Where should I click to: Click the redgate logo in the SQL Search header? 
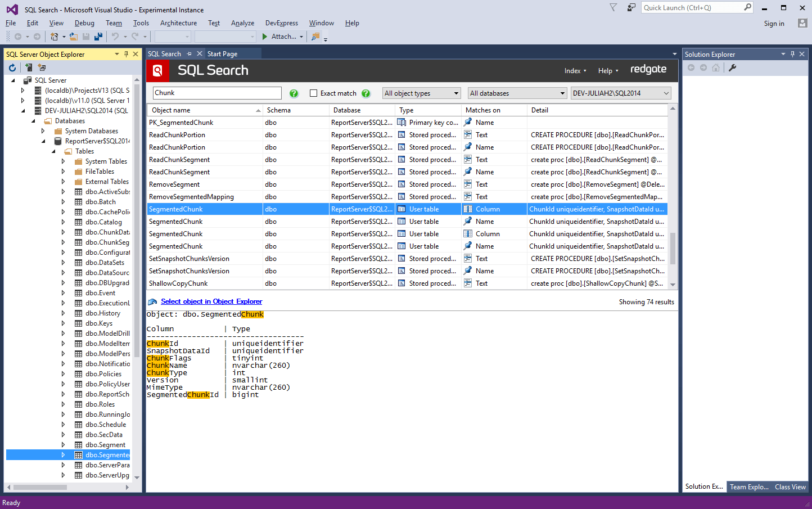[648, 69]
